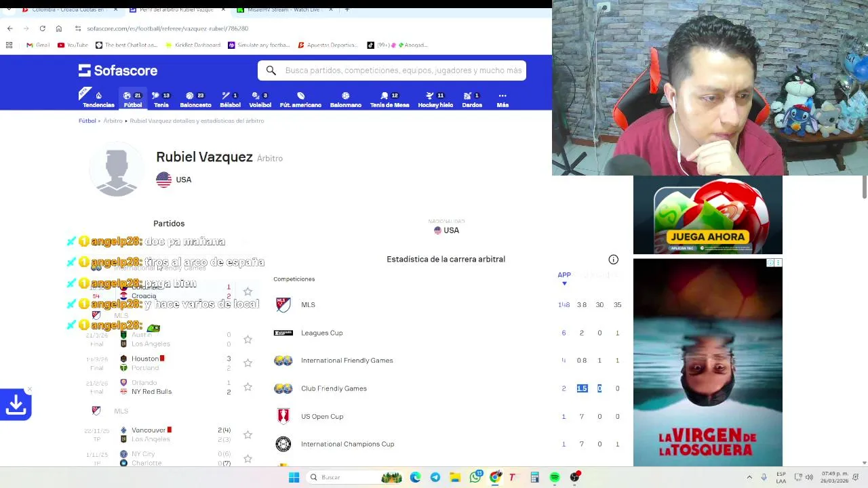Open a new browser tab

(x=347, y=9)
